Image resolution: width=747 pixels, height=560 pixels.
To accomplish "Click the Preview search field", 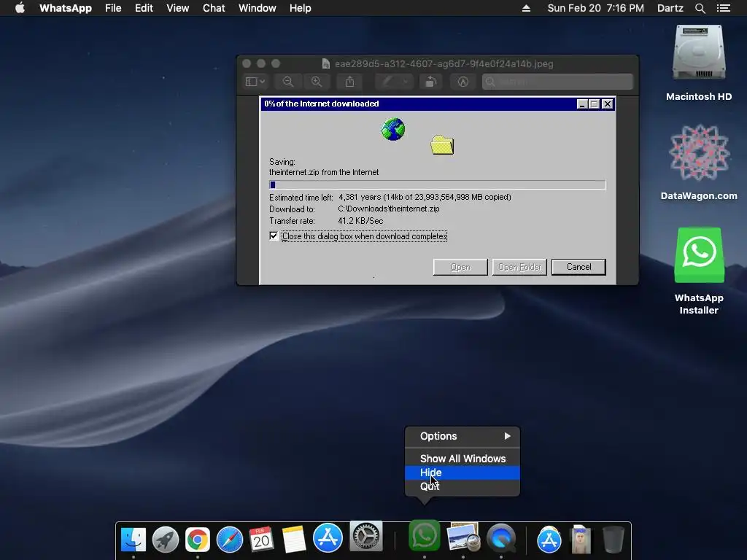I will point(557,82).
